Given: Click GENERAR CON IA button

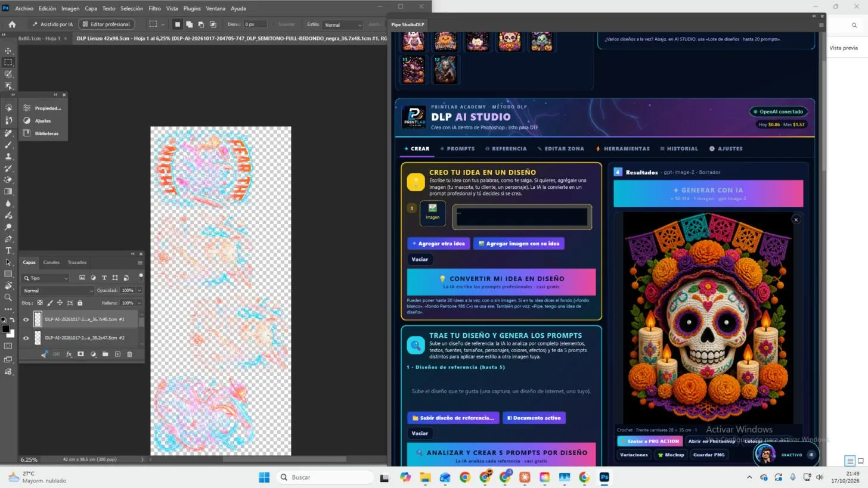Looking at the screenshot, I should click(708, 194).
